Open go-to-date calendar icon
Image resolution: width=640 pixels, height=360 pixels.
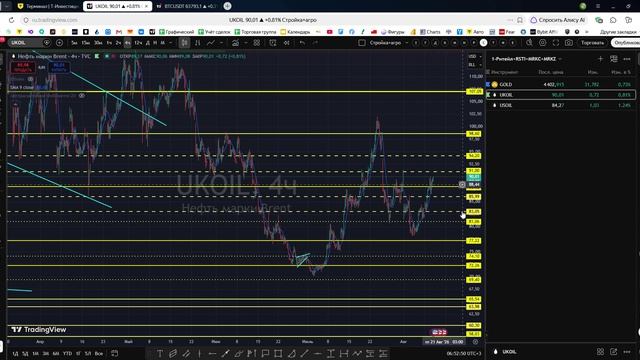coord(115,353)
